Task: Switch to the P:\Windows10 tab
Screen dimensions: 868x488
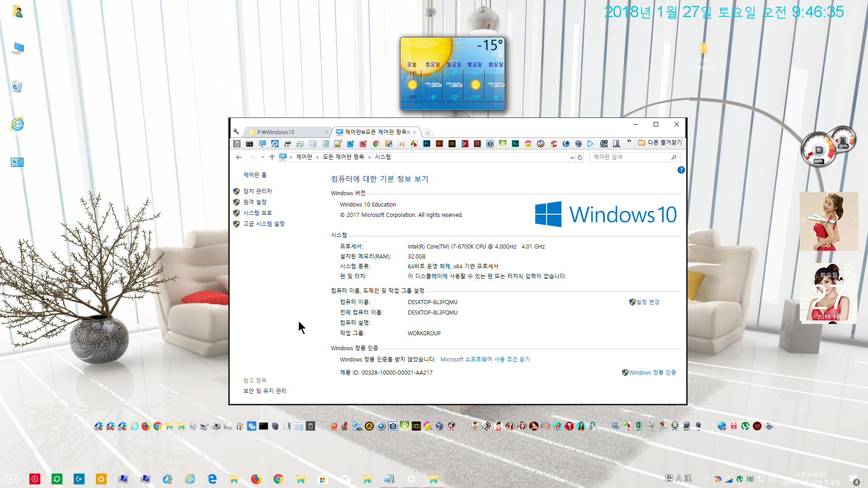Action: click(288, 132)
